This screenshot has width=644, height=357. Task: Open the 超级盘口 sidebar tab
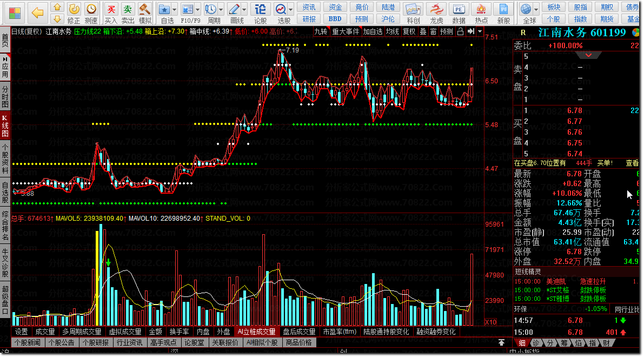click(5, 300)
